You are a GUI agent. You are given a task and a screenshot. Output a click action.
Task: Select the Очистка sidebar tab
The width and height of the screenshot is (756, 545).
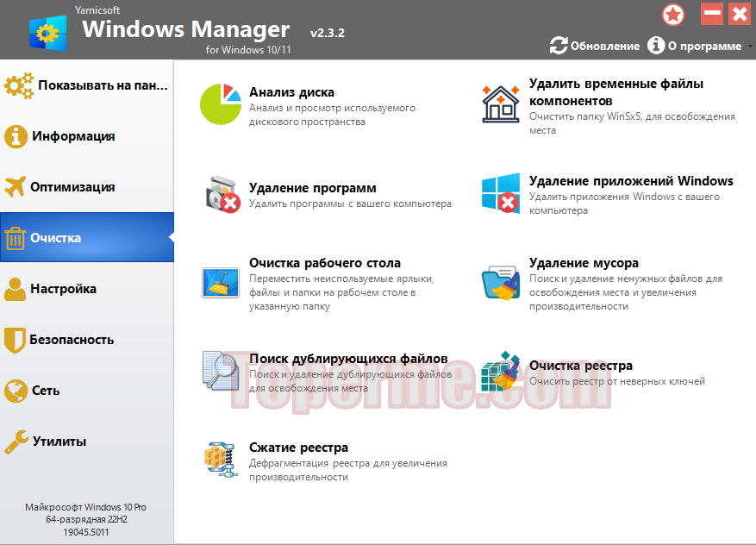coord(87,237)
